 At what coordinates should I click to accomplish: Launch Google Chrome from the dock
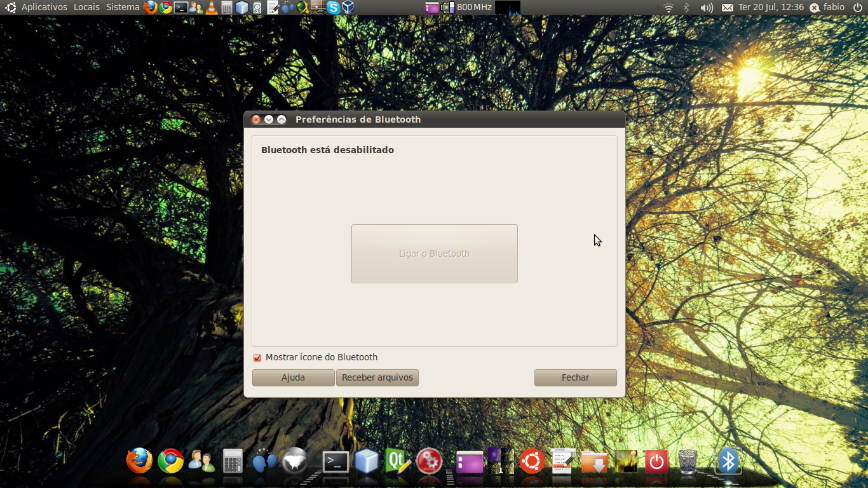pos(170,461)
